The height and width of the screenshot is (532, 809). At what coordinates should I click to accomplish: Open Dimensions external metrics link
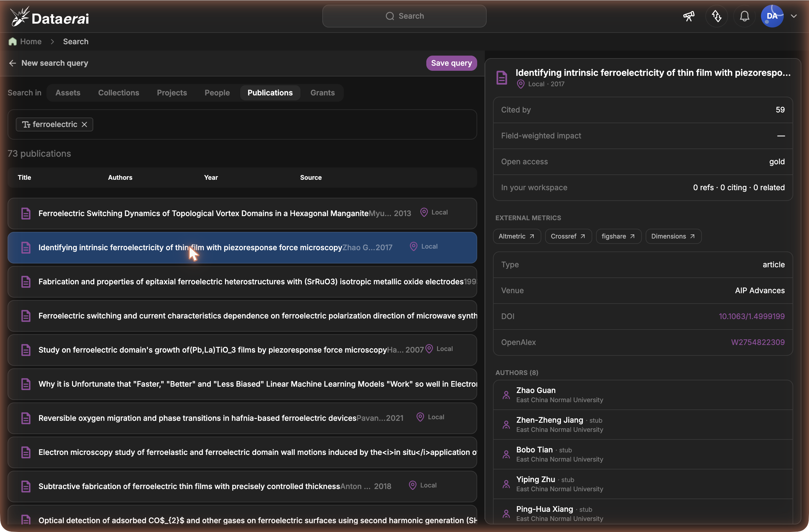click(x=673, y=236)
